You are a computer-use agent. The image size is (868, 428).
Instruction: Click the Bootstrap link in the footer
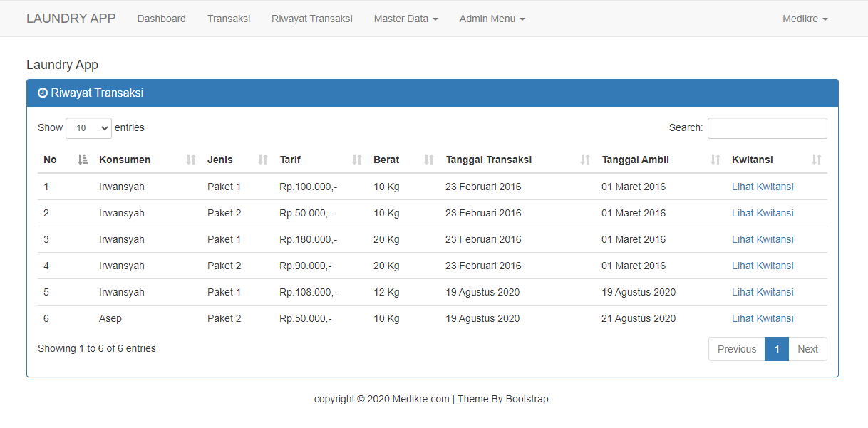[527, 399]
